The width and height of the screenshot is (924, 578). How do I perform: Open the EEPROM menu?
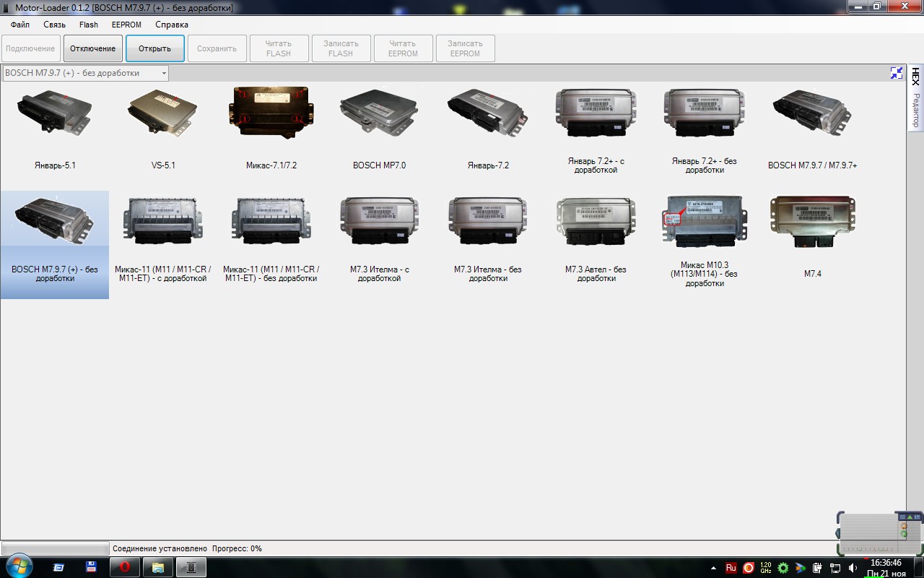click(126, 25)
